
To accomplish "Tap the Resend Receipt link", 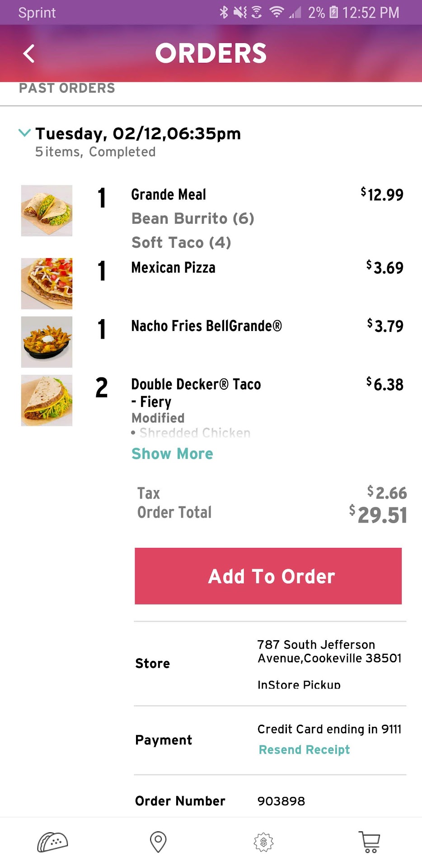I will 304,750.
